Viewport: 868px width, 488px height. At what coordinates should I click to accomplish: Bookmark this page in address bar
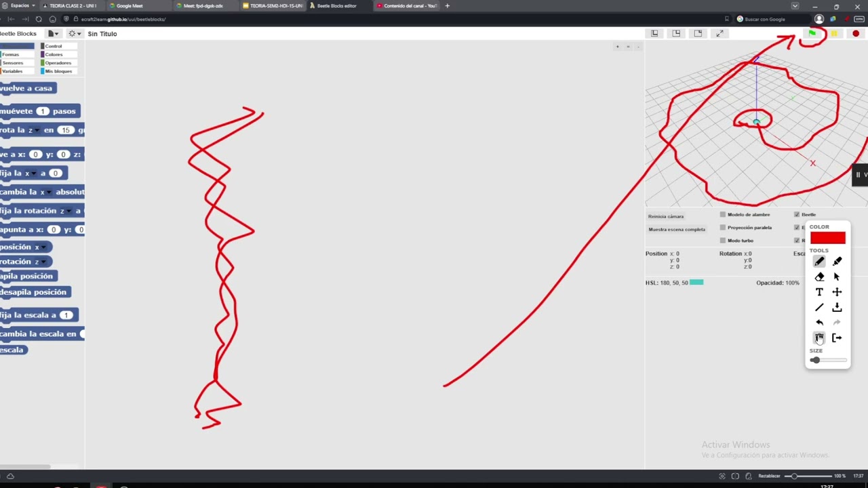727,19
